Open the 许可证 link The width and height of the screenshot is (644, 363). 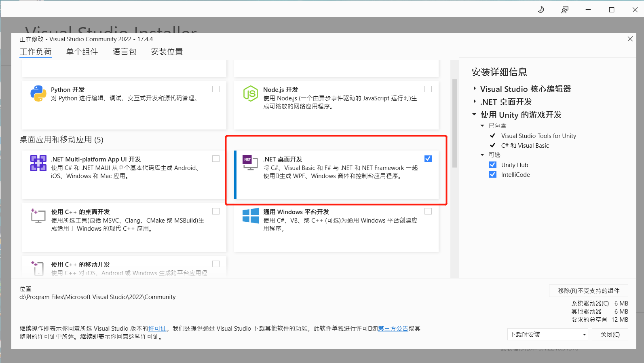(157, 329)
